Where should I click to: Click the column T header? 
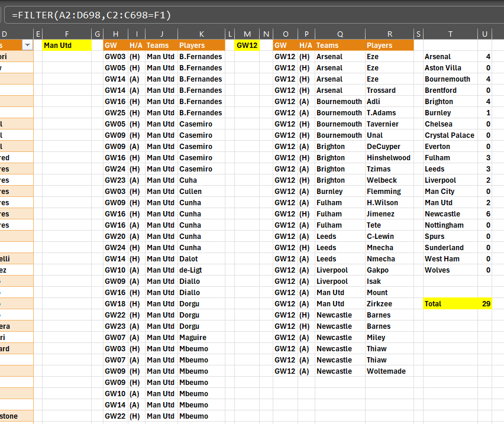click(450, 34)
